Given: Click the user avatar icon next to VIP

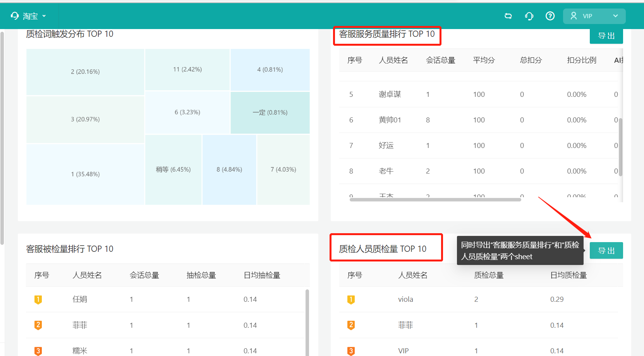Looking at the screenshot, I should pyautogui.click(x=574, y=16).
